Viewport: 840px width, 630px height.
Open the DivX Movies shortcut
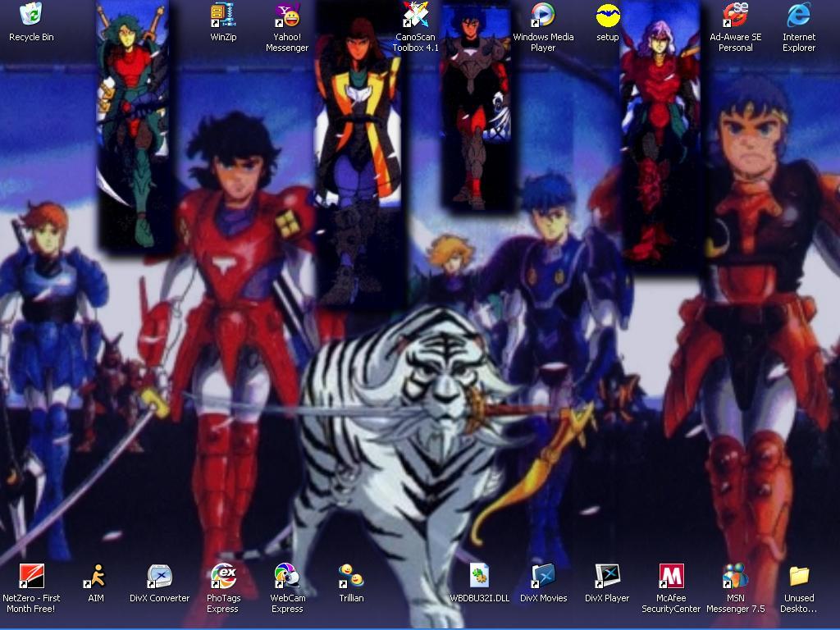coord(543,576)
